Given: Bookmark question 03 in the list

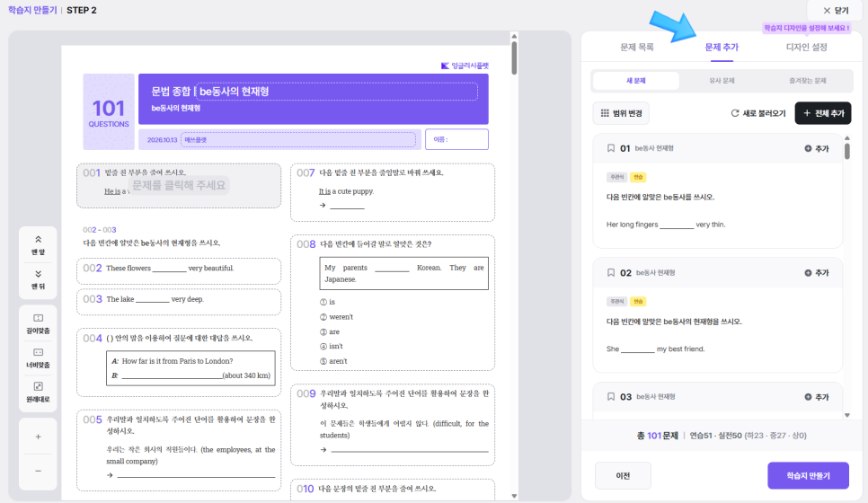Looking at the screenshot, I should coord(611,397).
